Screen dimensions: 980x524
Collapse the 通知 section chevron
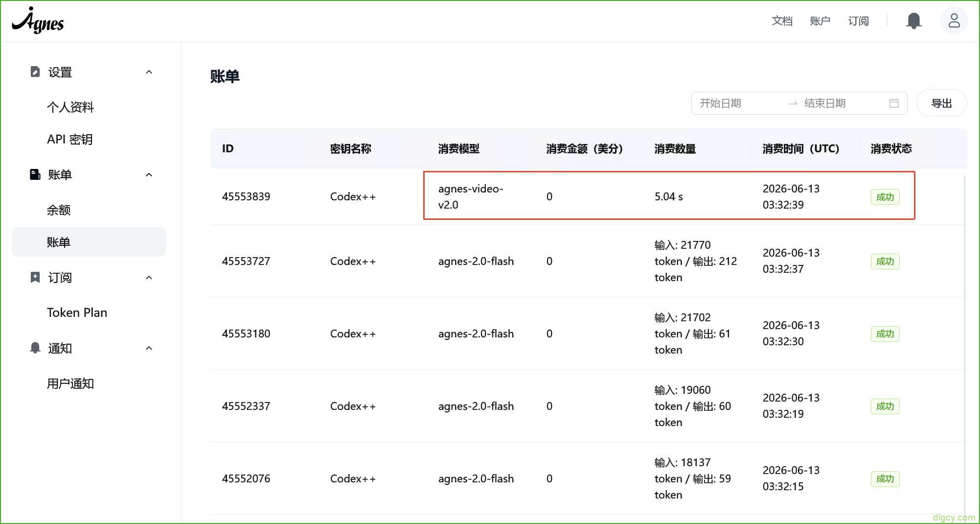[149, 348]
